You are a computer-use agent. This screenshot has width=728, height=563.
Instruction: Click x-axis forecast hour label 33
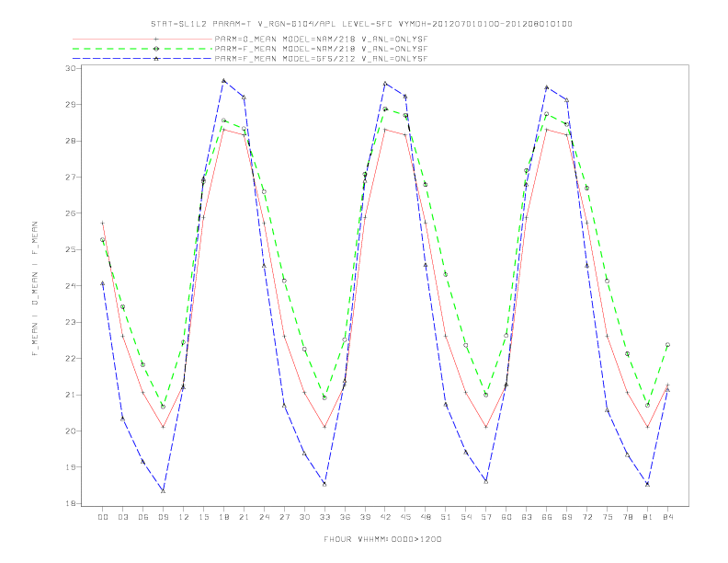324,517
